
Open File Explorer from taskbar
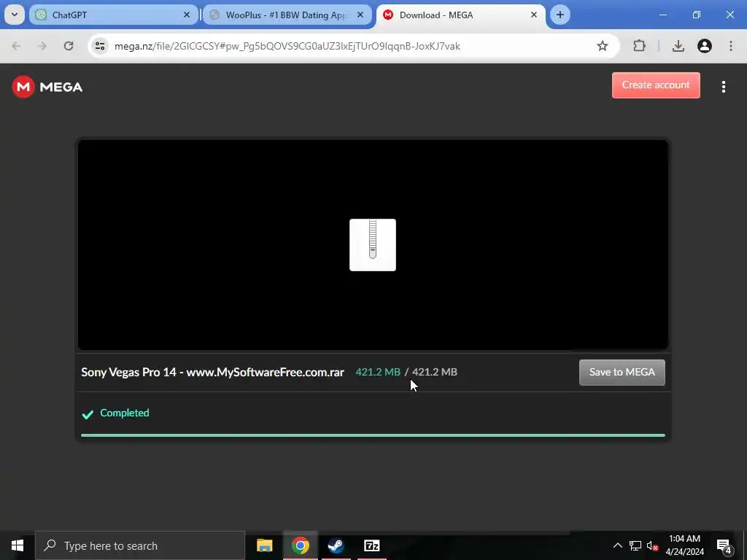264,545
